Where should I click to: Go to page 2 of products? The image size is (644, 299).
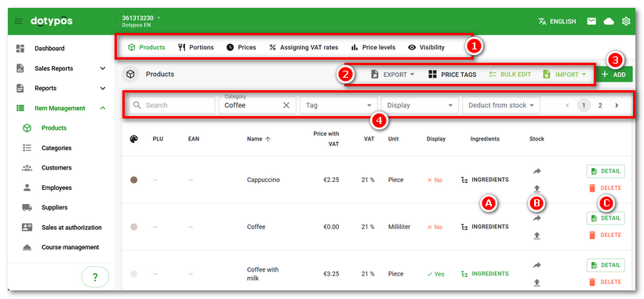(599, 106)
